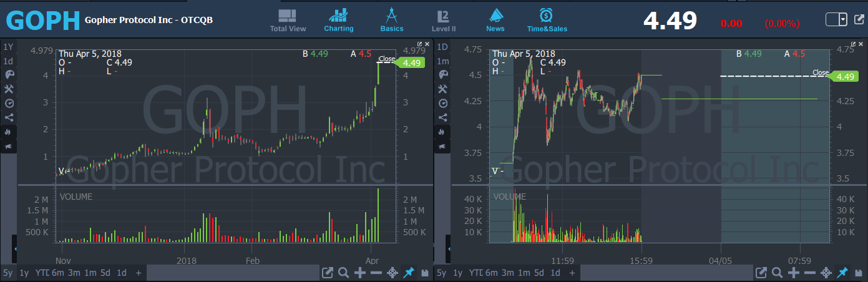Screen dimensions: 868x282
Task: Switch to the Charting tab
Action: tap(339, 21)
